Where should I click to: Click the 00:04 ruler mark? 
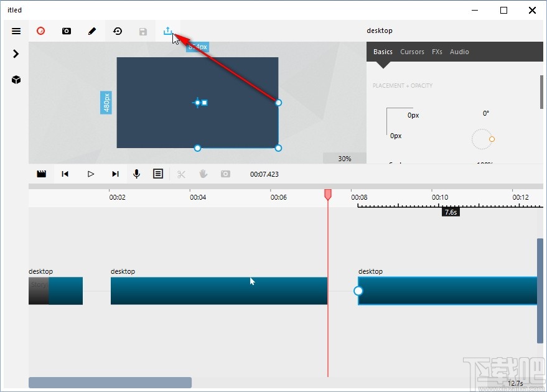(x=198, y=197)
